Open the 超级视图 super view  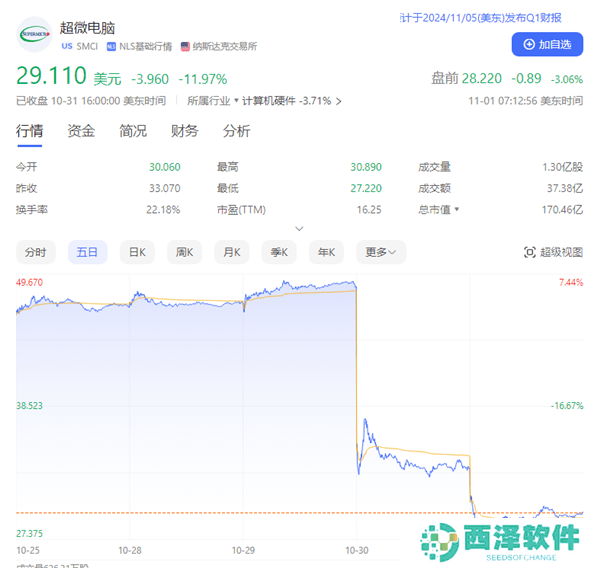[553, 252]
